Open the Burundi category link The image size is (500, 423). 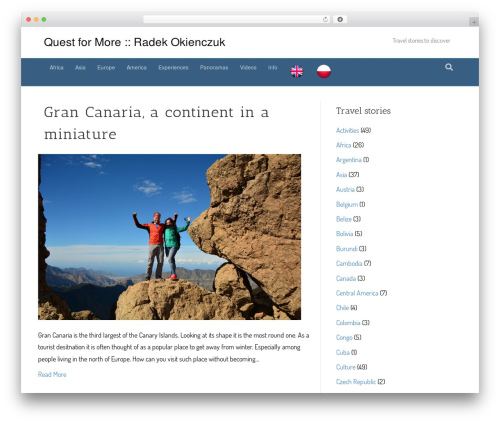coord(346,249)
